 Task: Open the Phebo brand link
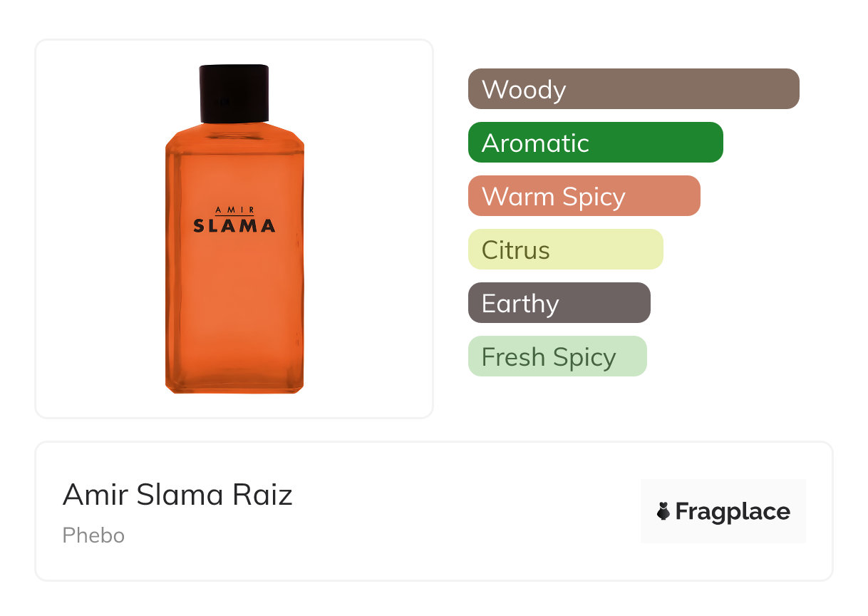93,535
